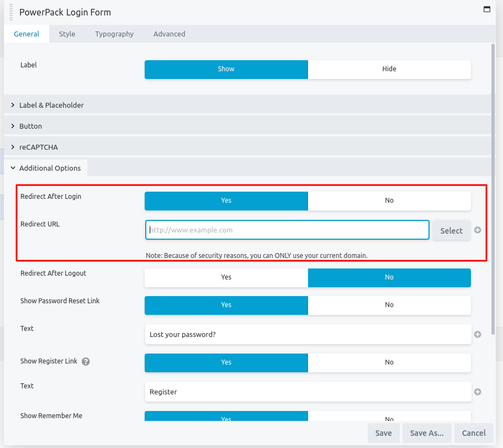This screenshot has width=503, height=448.
Task: Click the Lost your password? text field
Action: click(308, 334)
